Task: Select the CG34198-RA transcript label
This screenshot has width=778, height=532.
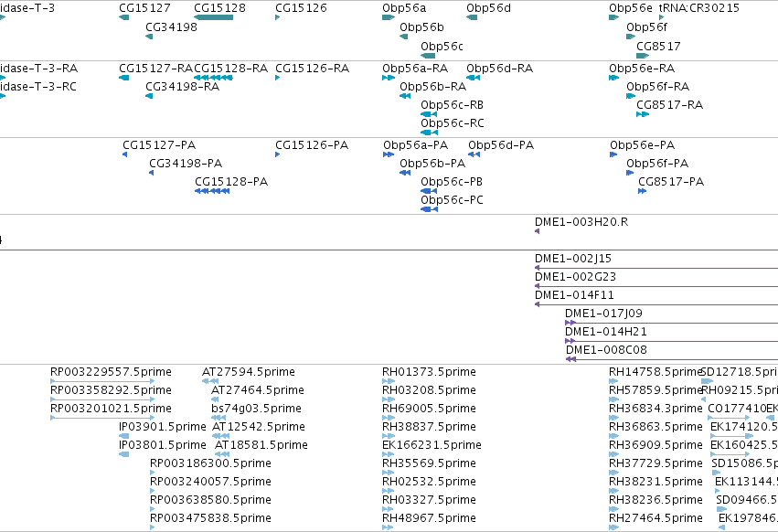Action: click(x=182, y=86)
